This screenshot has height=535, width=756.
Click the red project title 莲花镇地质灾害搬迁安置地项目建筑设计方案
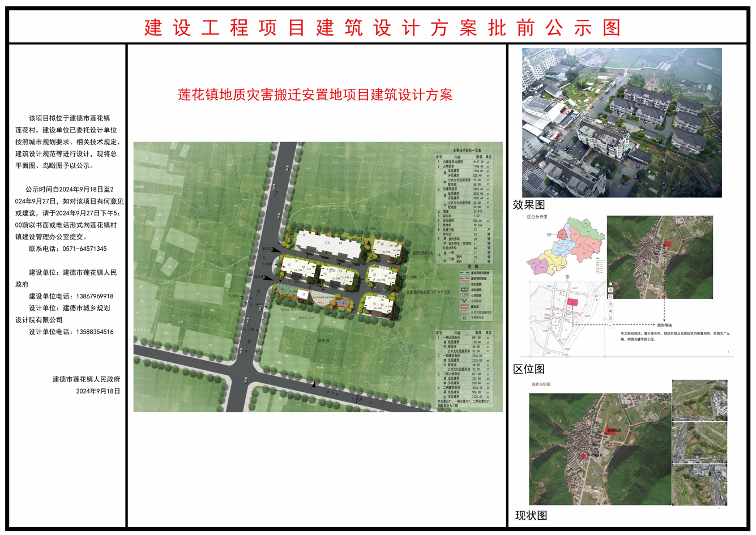[315, 95]
